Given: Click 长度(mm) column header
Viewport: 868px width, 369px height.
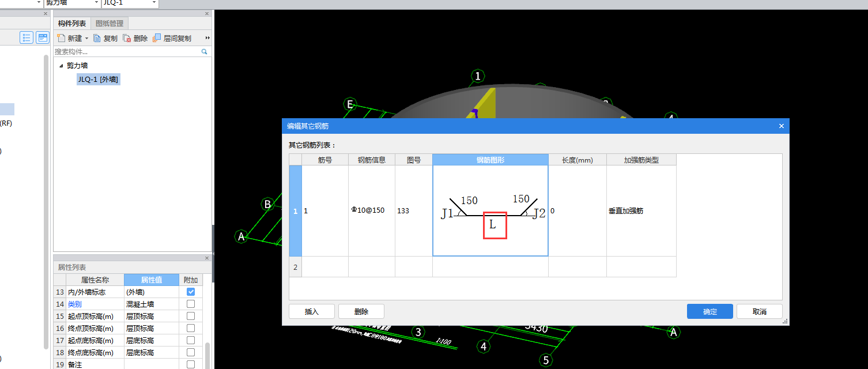Looking at the screenshot, I should [x=578, y=160].
